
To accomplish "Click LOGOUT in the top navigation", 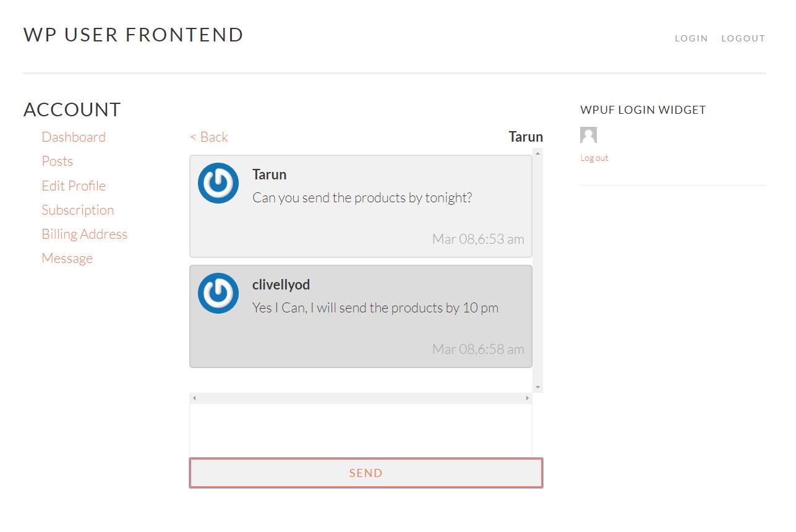I will pos(743,38).
